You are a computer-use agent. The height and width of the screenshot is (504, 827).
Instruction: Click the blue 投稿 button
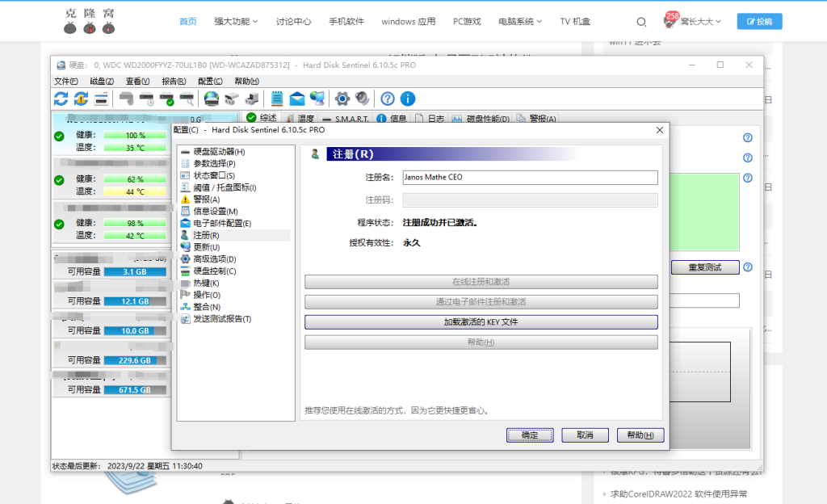pos(759,22)
